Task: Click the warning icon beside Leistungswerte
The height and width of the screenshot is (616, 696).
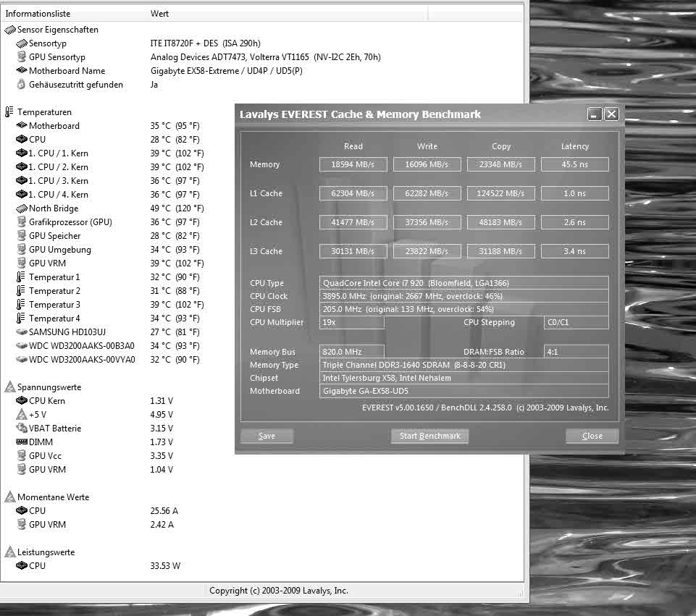Action: [9, 552]
